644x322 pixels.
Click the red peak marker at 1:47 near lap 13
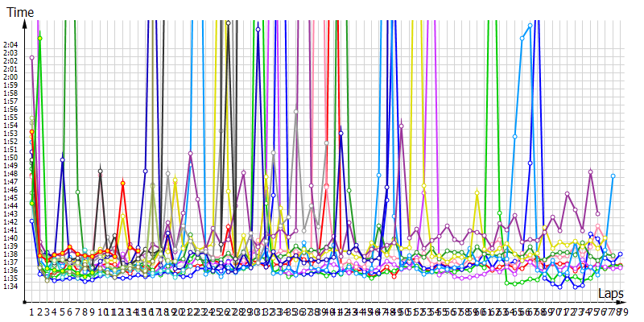pyautogui.click(x=122, y=184)
